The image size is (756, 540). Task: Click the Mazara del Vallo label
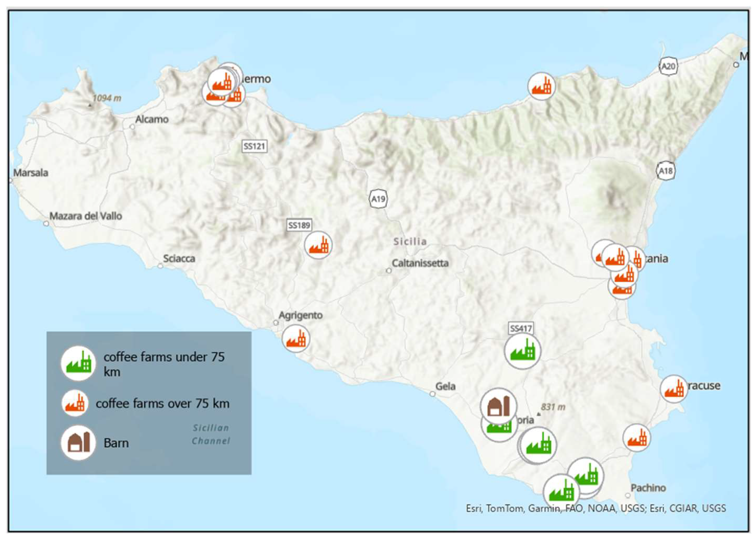86,216
